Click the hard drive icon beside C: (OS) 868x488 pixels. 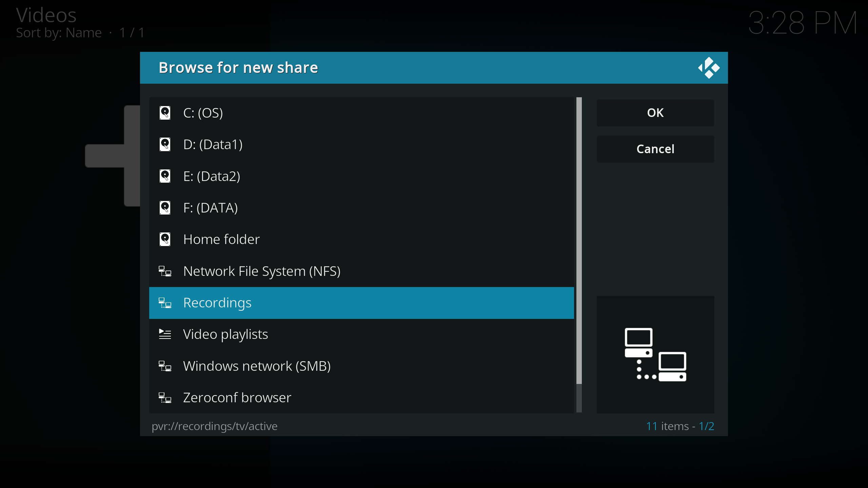[x=165, y=113]
